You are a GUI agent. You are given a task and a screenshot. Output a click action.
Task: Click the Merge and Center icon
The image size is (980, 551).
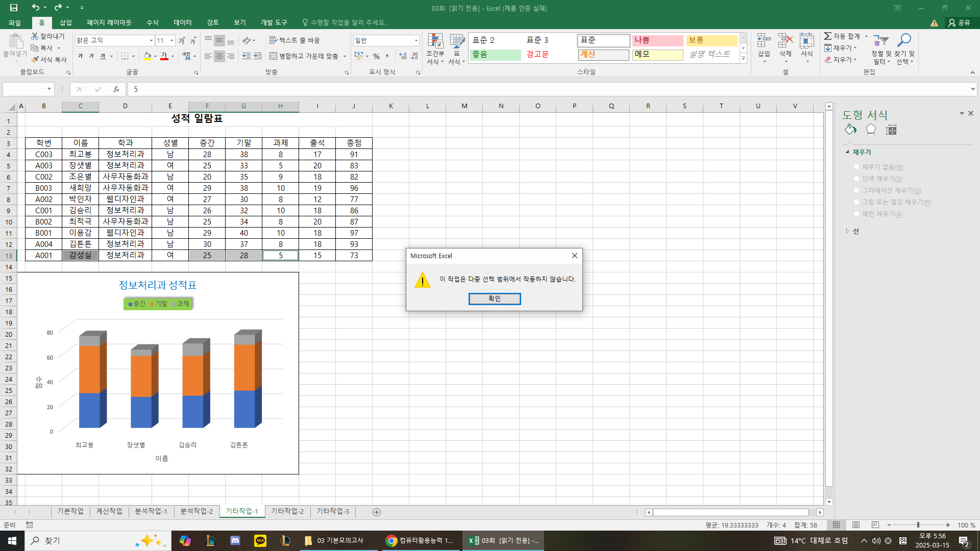pyautogui.click(x=274, y=56)
